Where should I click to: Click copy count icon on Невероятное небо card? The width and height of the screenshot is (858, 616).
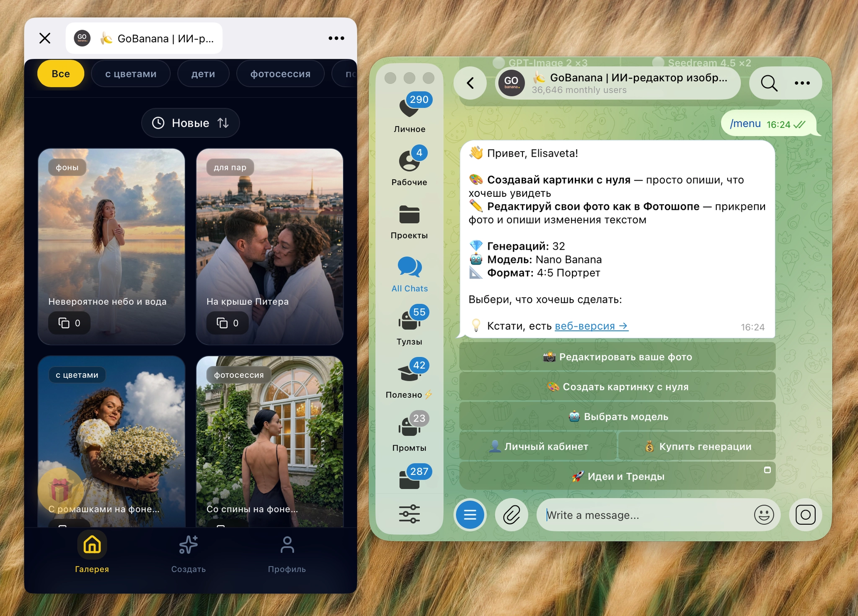[x=64, y=323]
